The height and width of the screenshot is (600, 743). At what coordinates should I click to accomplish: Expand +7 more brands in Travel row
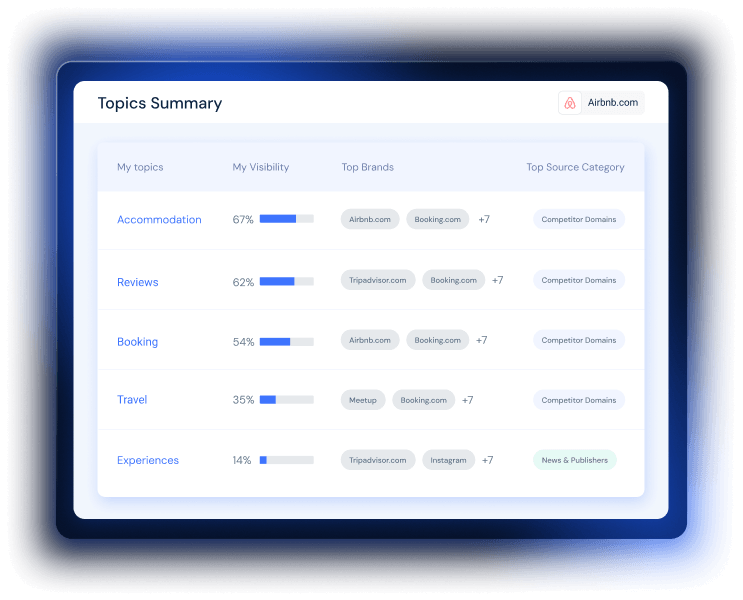(468, 400)
